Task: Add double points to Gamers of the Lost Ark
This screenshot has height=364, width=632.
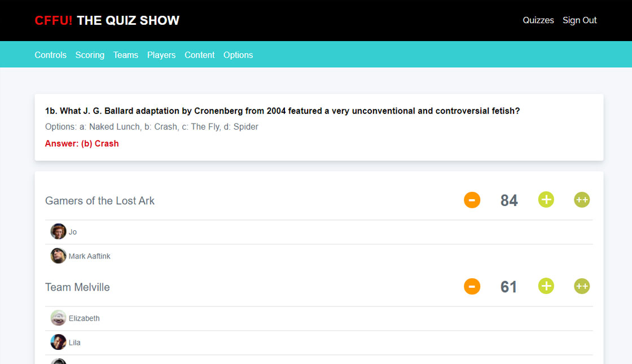Action: pyautogui.click(x=582, y=200)
